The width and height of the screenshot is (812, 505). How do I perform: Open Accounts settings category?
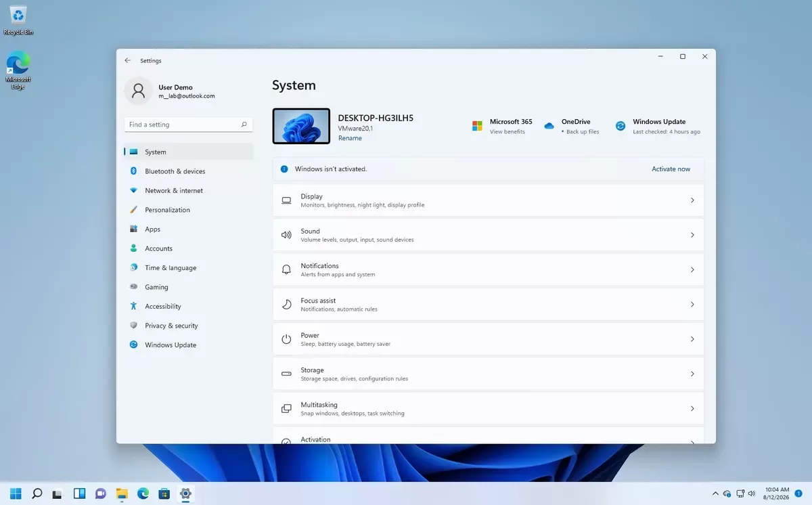click(189, 248)
